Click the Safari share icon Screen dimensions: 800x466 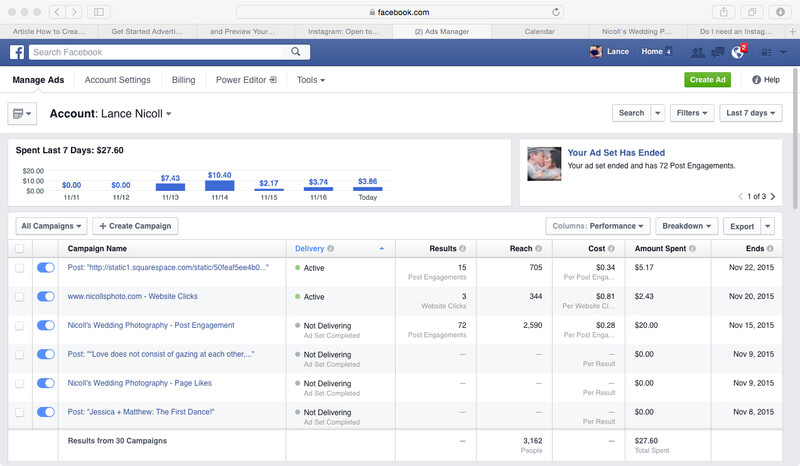[723, 12]
